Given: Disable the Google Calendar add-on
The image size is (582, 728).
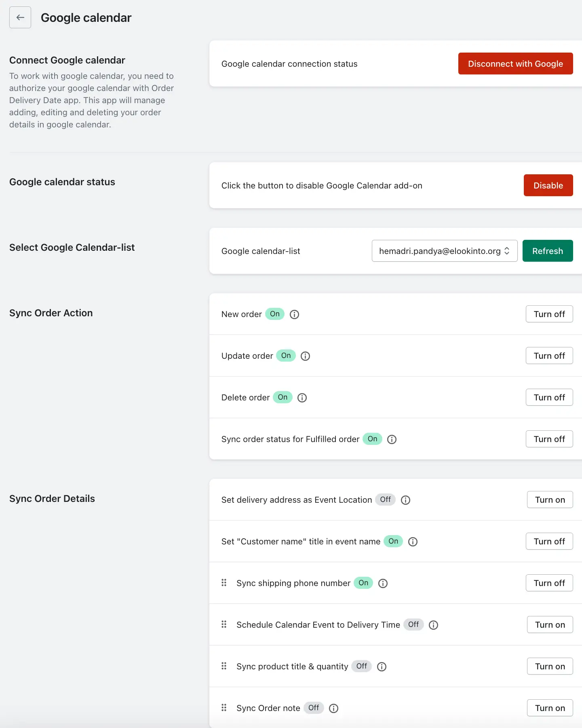Looking at the screenshot, I should click(x=548, y=185).
